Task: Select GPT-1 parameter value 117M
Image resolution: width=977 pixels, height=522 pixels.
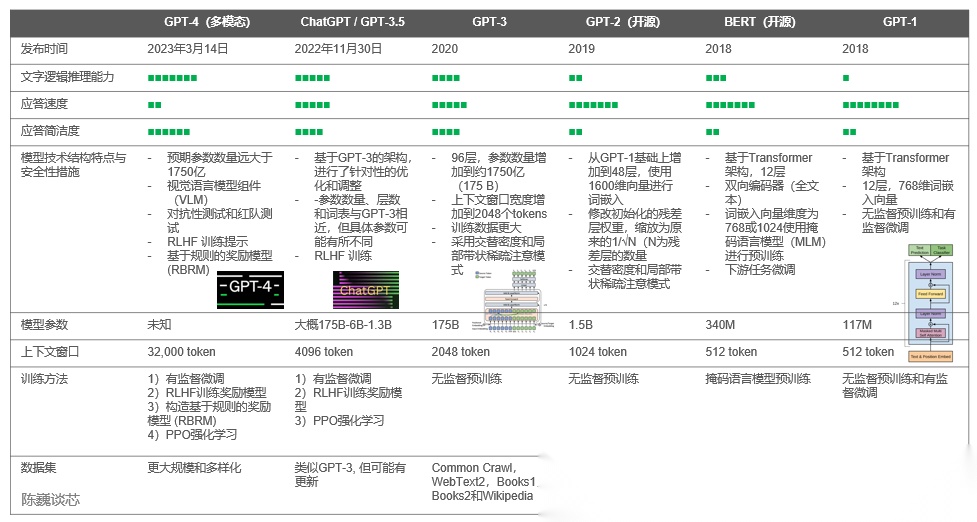Action: 857,325
